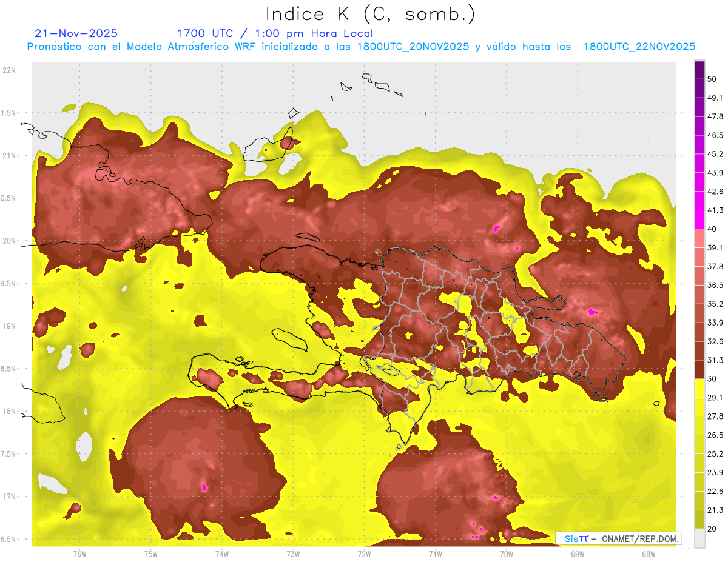Viewport: 728px width, 562px height.
Task: Click the '73W' longitude label
Action: coord(293,554)
